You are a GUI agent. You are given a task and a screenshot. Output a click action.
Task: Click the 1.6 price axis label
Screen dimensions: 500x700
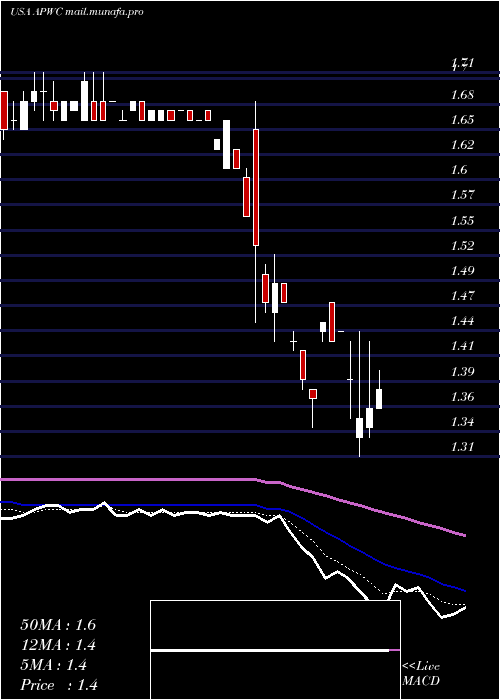(459, 170)
